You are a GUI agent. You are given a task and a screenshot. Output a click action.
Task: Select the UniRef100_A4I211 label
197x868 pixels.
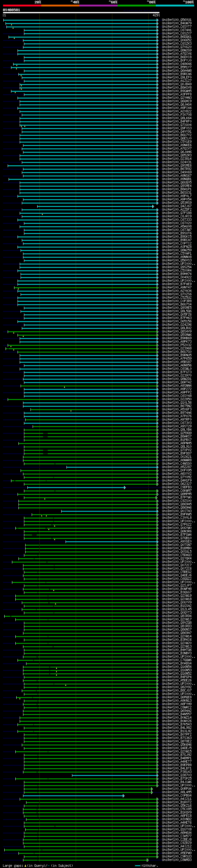coord(177,799)
